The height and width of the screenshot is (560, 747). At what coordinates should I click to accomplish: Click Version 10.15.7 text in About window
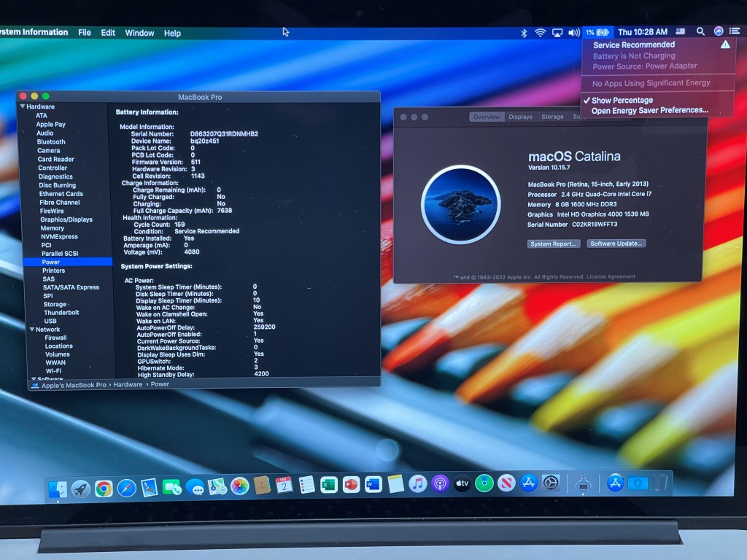click(x=549, y=168)
